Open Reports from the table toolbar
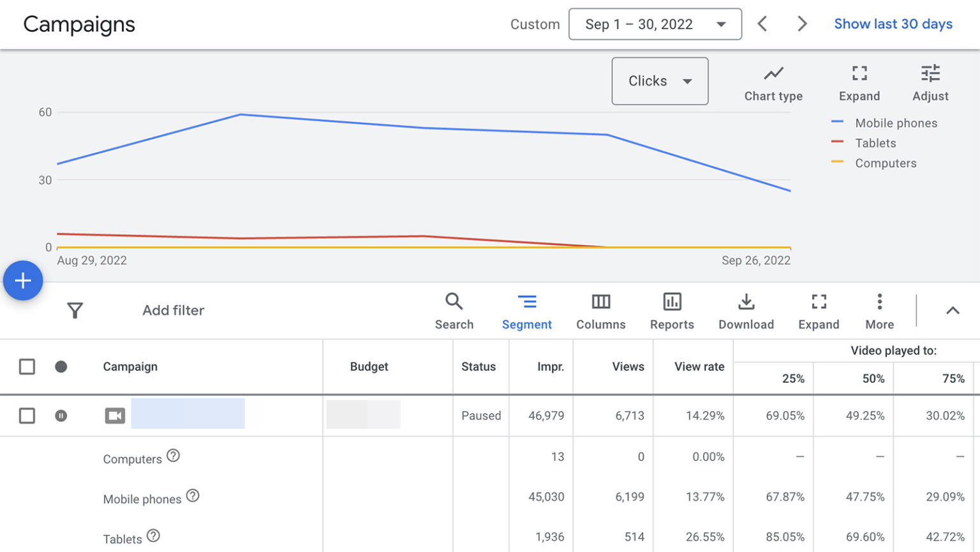The height and width of the screenshot is (552, 980). (672, 310)
